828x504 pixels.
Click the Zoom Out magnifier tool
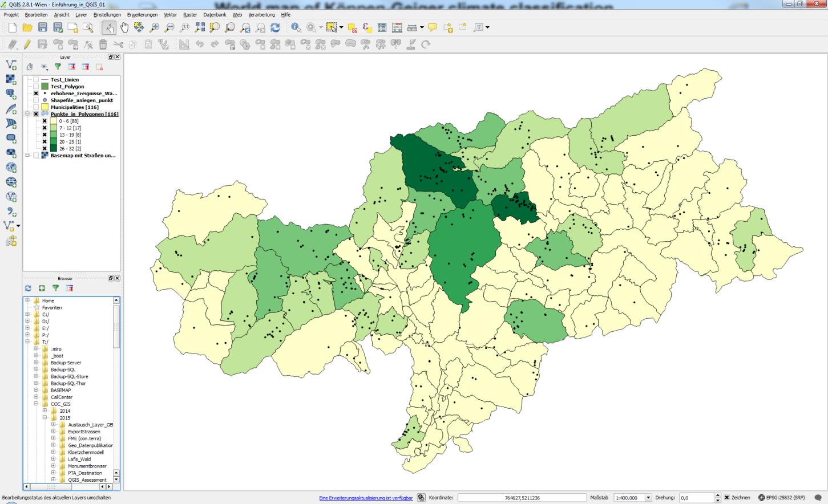pos(169,27)
